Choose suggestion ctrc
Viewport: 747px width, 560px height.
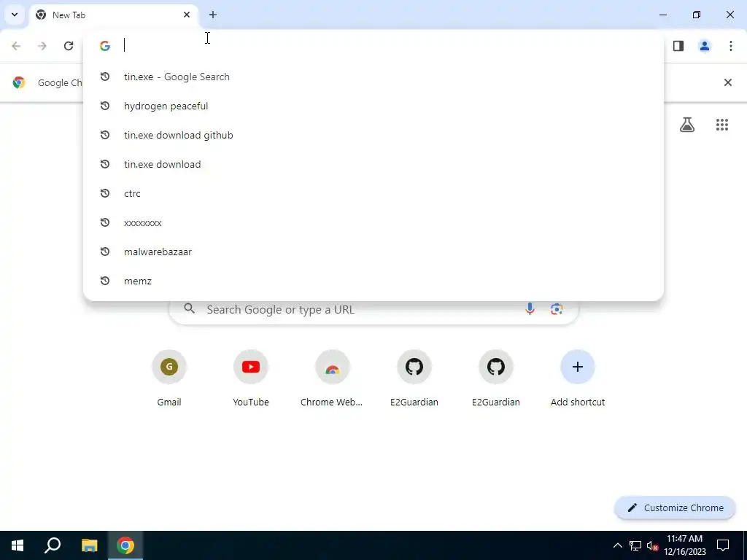(x=373, y=192)
